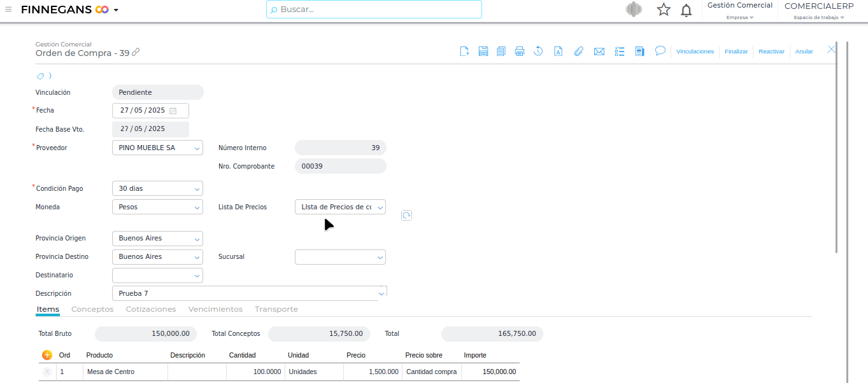Click the Finalizar button
The height and width of the screenshot is (383, 868).
(736, 52)
